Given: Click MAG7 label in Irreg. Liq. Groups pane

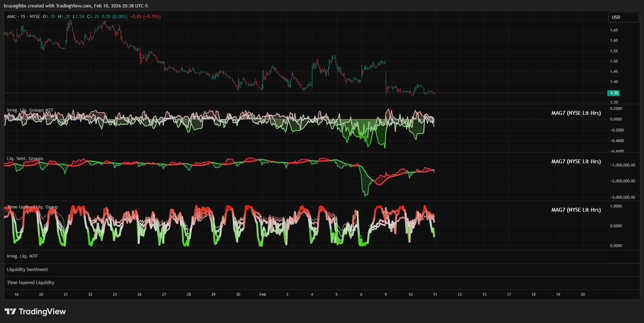Looking at the screenshot, I should (576, 113).
